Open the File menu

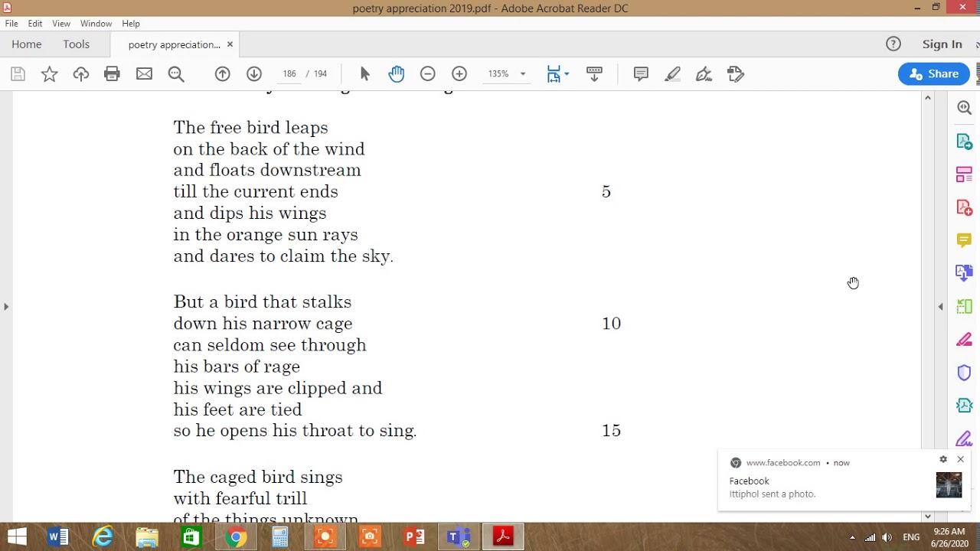(x=11, y=24)
